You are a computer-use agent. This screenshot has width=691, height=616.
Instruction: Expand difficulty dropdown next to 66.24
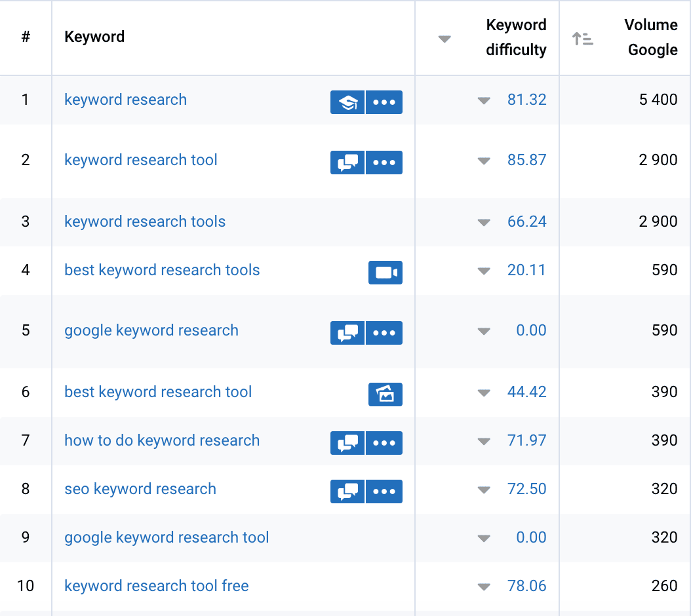tap(484, 222)
